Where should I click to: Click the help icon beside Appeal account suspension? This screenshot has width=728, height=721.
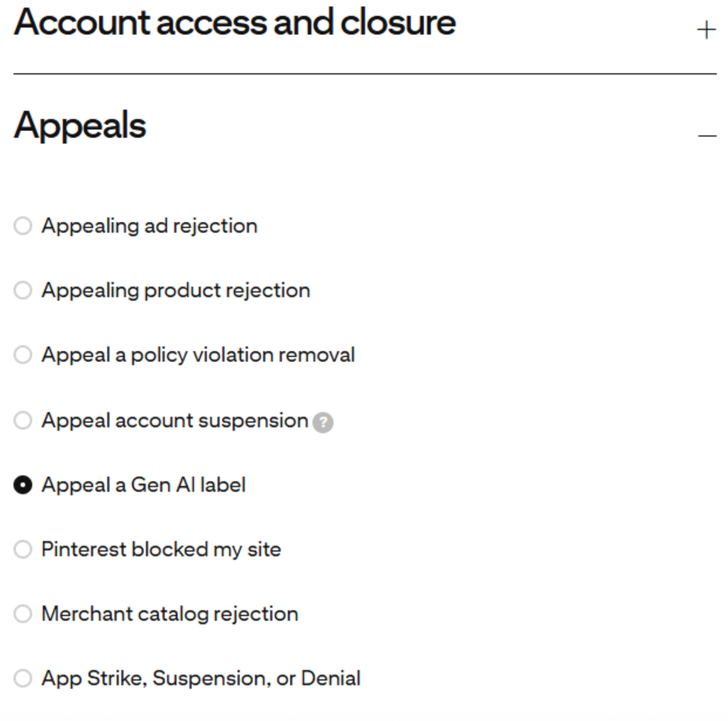(x=323, y=422)
